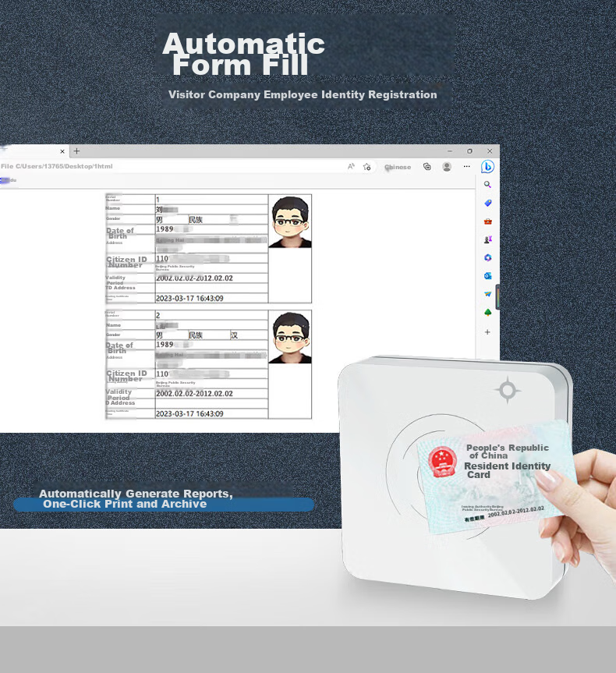Image resolution: width=616 pixels, height=673 pixels.
Task: Click the Citizen ID Number label in record 2
Action: pos(126,376)
